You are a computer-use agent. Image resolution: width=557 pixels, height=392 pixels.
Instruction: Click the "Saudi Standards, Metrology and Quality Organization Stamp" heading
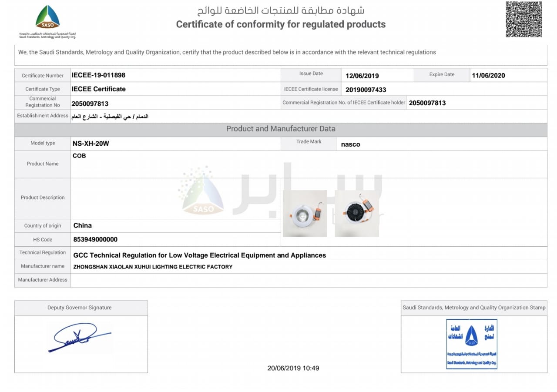tap(474, 308)
